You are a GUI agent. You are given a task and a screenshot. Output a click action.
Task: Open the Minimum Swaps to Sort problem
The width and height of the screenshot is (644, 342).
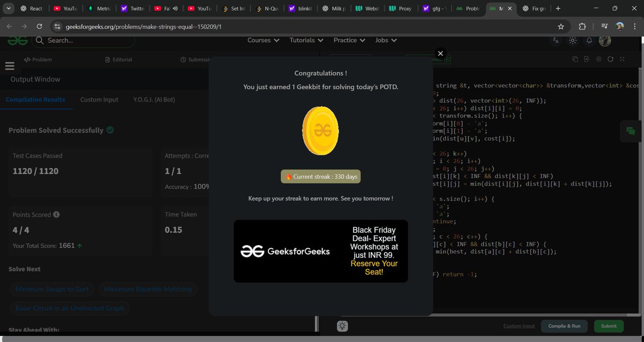click(x=52, y=289)
